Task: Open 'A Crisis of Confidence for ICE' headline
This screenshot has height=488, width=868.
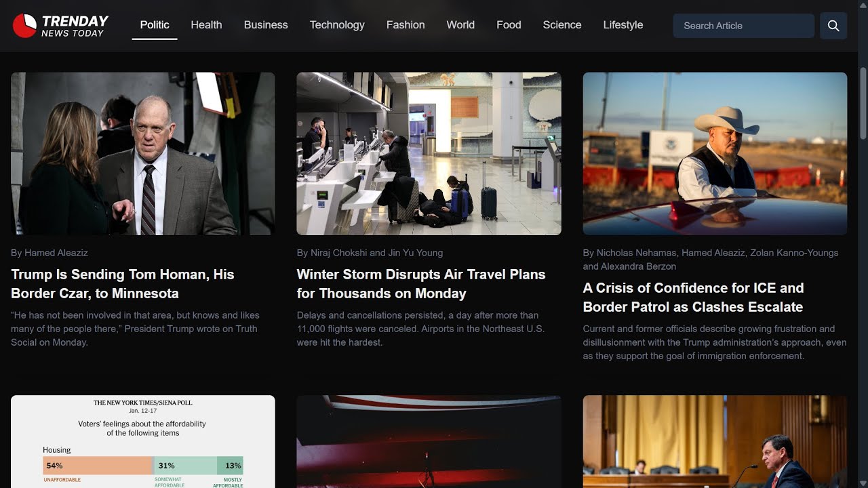Action: coord(694,298)
